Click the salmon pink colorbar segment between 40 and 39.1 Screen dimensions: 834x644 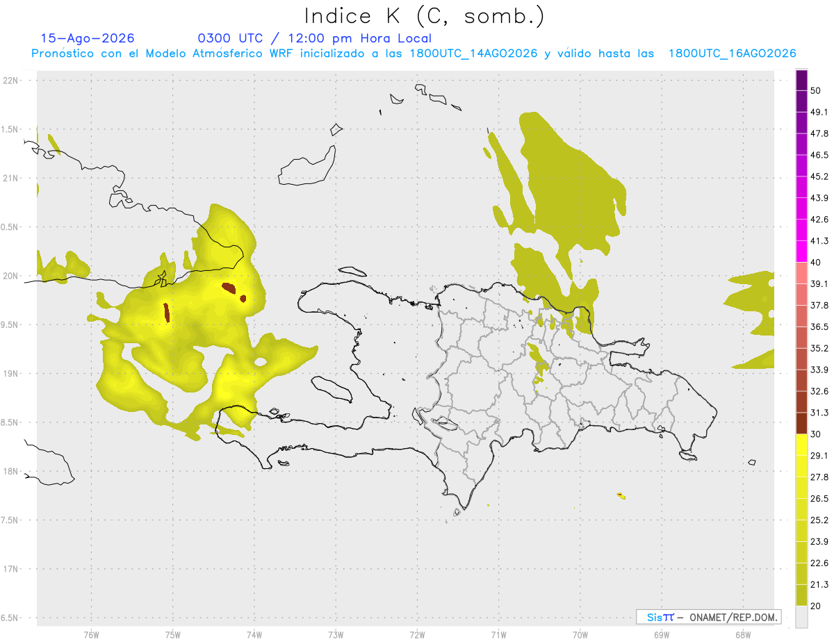click(x=801, y=273)
